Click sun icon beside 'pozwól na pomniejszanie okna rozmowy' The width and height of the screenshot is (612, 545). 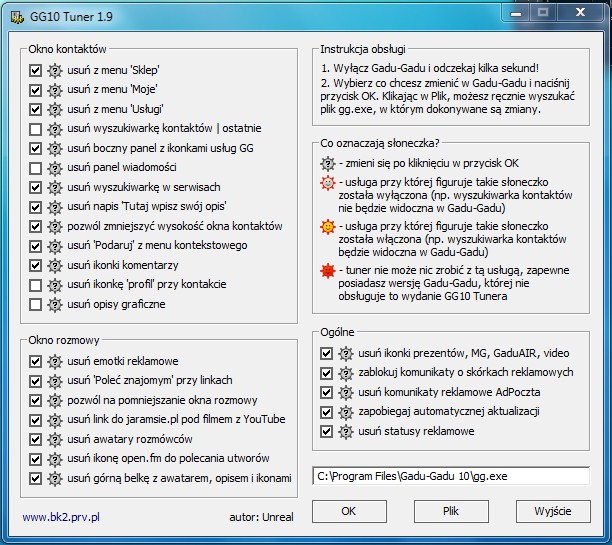tap(55, 401)
